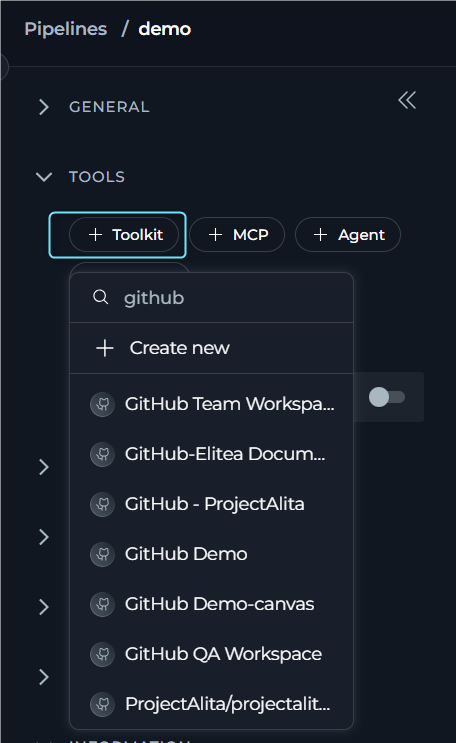Click GitHub icon next to GitHub Demo
The height and width of the screenshot is (743, 456).
point(102,554)
